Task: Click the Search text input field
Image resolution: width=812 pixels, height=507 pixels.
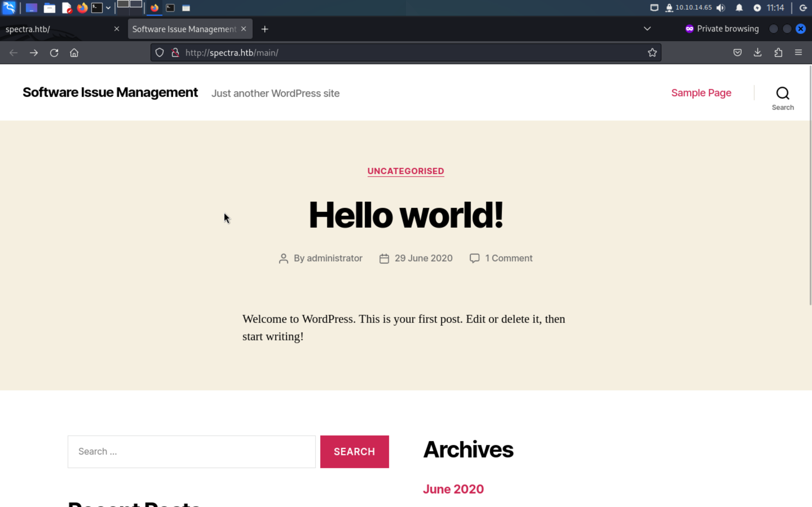Action: [x=192, y=451]
